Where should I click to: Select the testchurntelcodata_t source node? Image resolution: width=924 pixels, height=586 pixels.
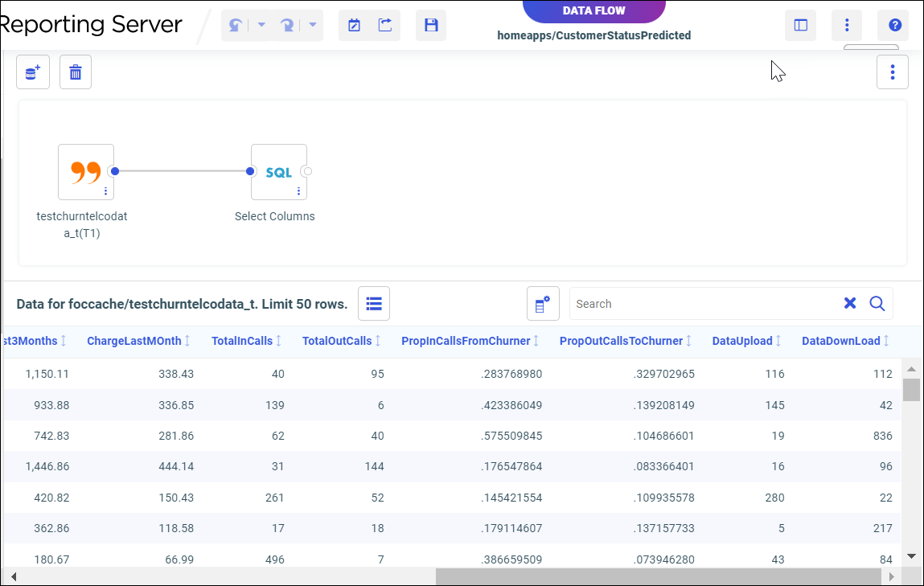(86, 171)
